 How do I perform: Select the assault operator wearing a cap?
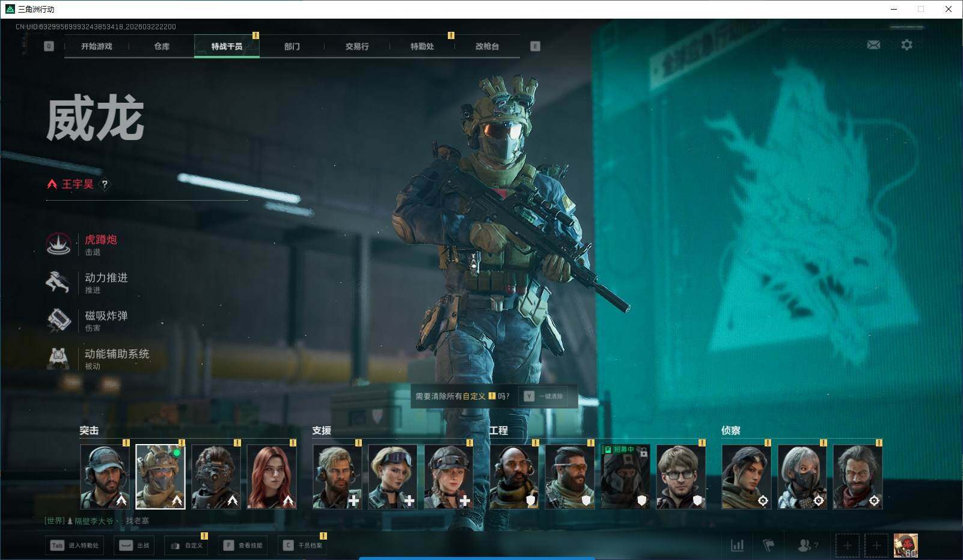[105, 477]
